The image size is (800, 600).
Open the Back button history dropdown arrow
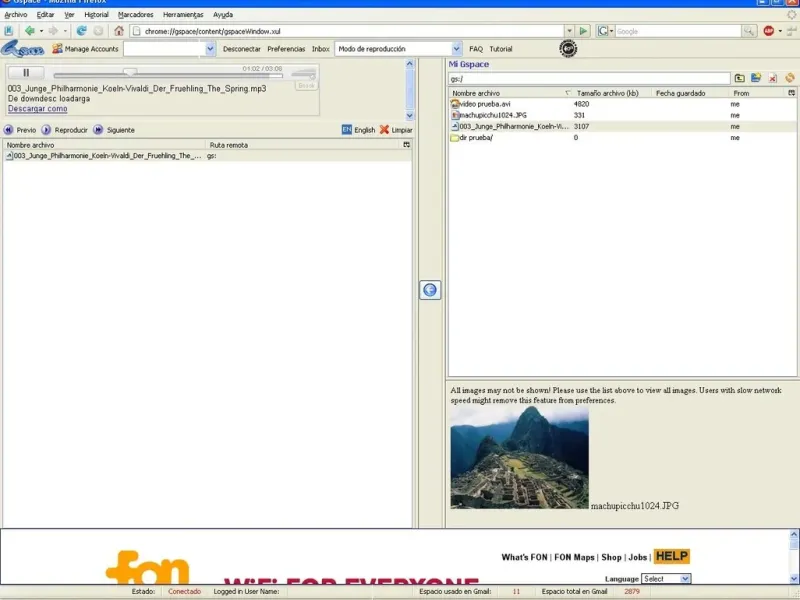(41, 31)
